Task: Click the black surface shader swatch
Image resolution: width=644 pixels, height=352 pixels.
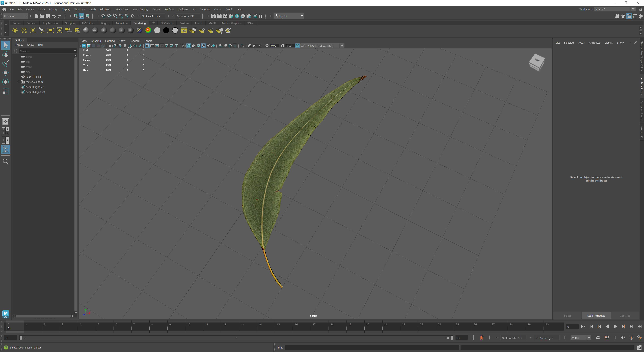Action: click(x=166, y=31)
